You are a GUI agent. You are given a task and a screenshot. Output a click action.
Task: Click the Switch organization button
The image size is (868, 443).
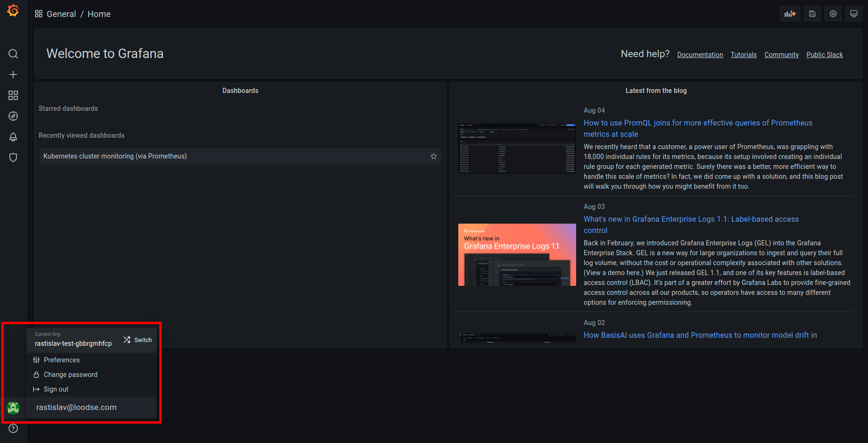pyautogui.click(x=137, y=339)
